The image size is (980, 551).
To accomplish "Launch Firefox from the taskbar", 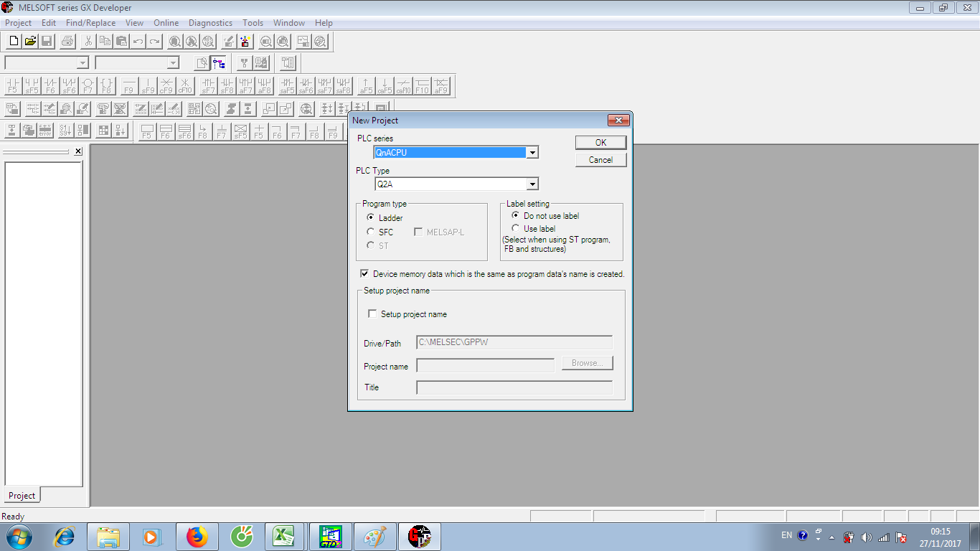I will click(x=197, y=537).
